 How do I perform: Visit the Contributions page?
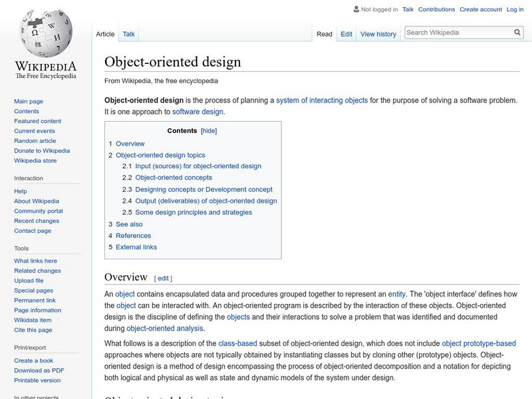(436, 9)
